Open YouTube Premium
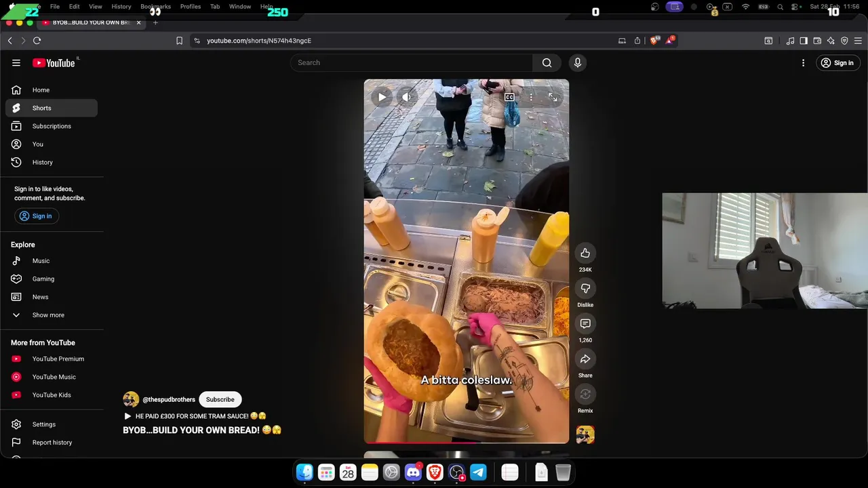Image resolution: width=868 pixels, height=488 pixels. tap(52, 359)
